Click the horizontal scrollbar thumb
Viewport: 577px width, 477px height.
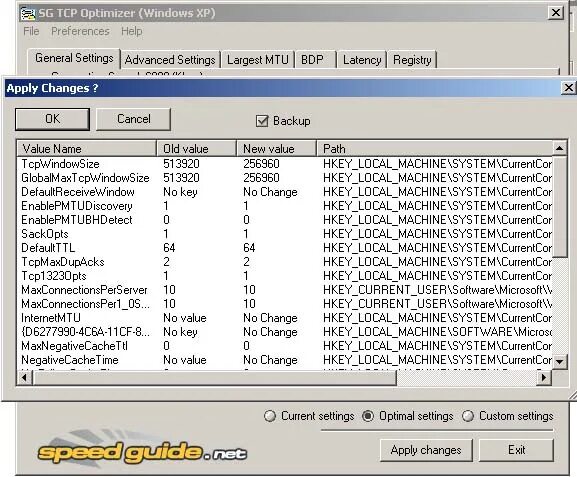click(214, 378)
